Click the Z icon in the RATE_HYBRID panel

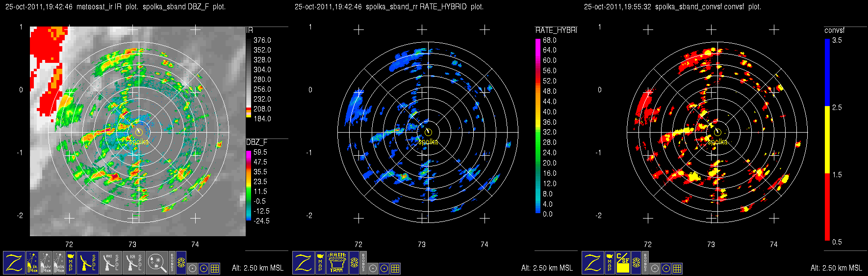(x=304, y=263)
